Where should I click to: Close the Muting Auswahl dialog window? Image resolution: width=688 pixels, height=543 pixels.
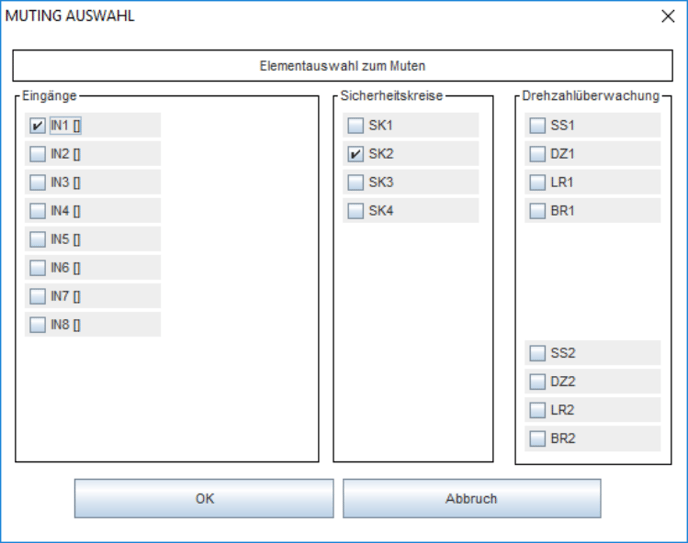pos(667,16)
